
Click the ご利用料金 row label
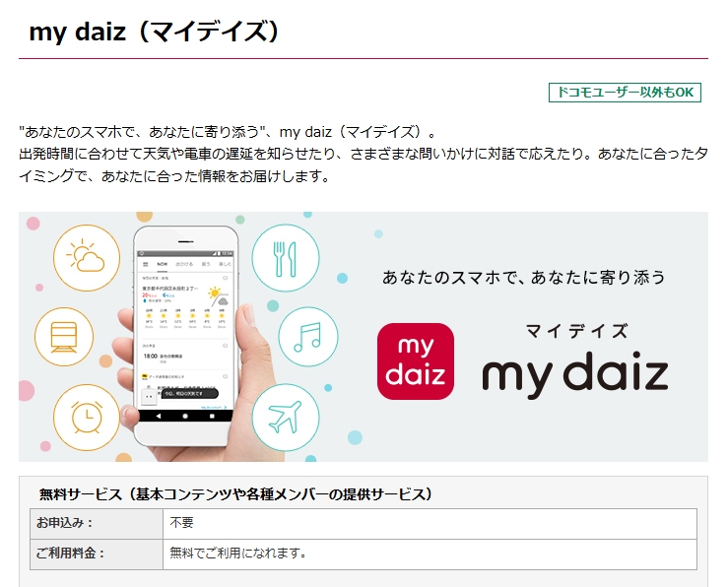coord(71,554)
